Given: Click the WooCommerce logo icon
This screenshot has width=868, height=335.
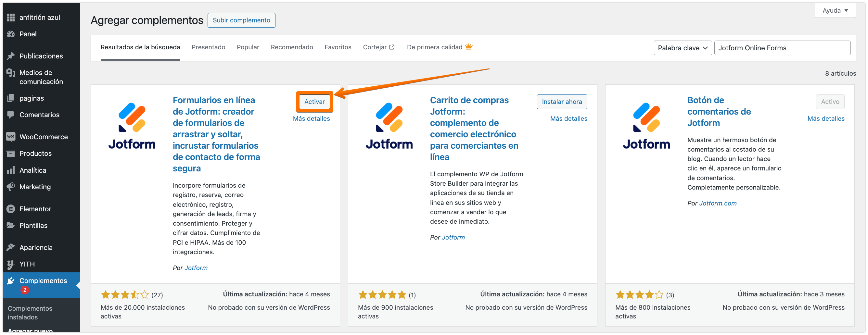Looking at the screenshot, I should pyautogui.click(x=11, y=137).
